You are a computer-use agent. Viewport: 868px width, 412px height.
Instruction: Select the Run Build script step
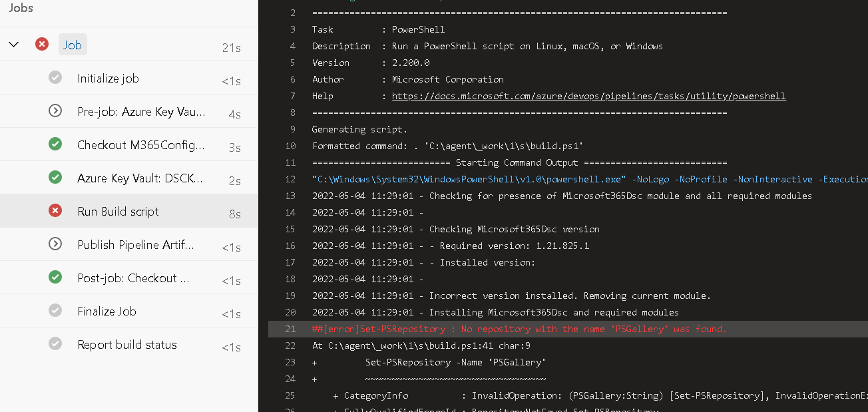[128, 211]
